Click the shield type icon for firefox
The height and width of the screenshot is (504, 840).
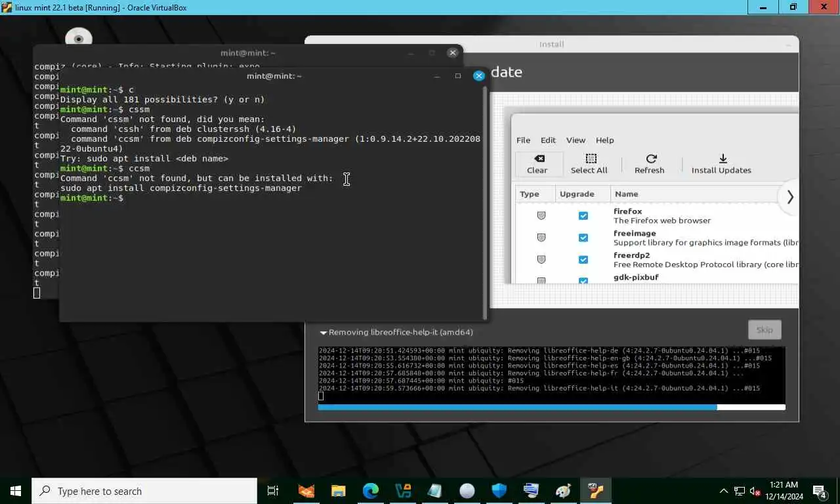(x=541, y=216)
